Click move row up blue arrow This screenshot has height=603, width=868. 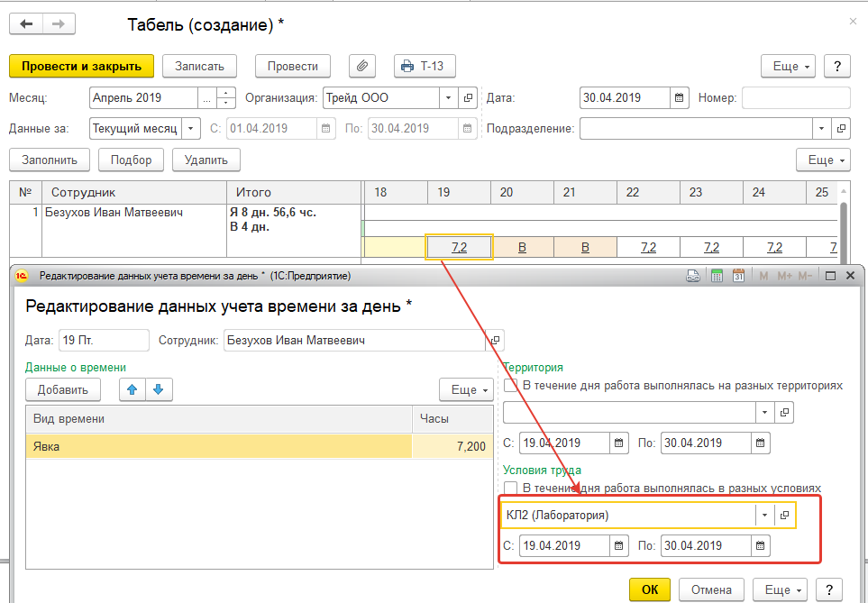pyautogui.click(x=132, y=389)
